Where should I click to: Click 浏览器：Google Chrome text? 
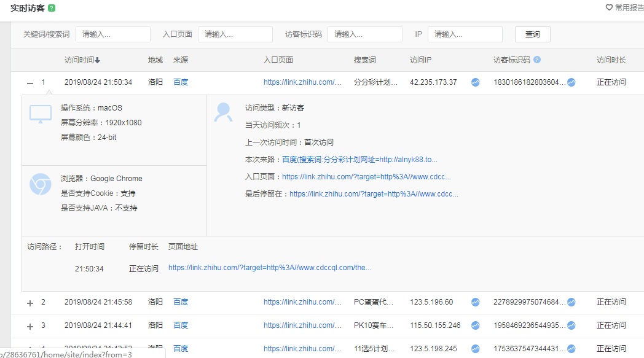tap(101, 179)
